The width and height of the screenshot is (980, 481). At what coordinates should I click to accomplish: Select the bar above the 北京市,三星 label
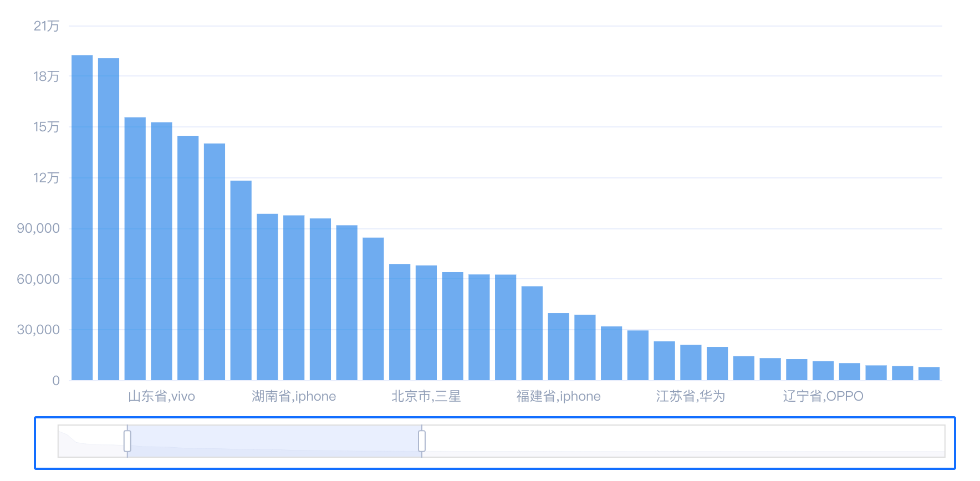426,323
